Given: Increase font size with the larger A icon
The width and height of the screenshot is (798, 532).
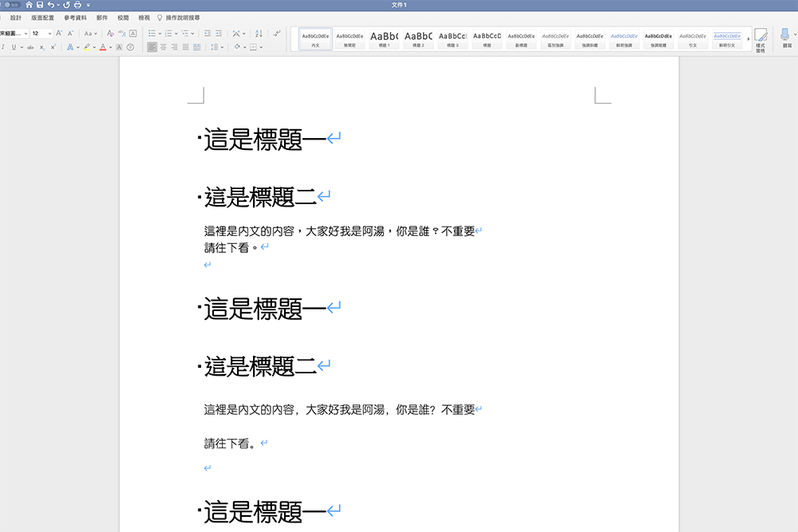Looking at the screenshot, I should click(58, 33).
